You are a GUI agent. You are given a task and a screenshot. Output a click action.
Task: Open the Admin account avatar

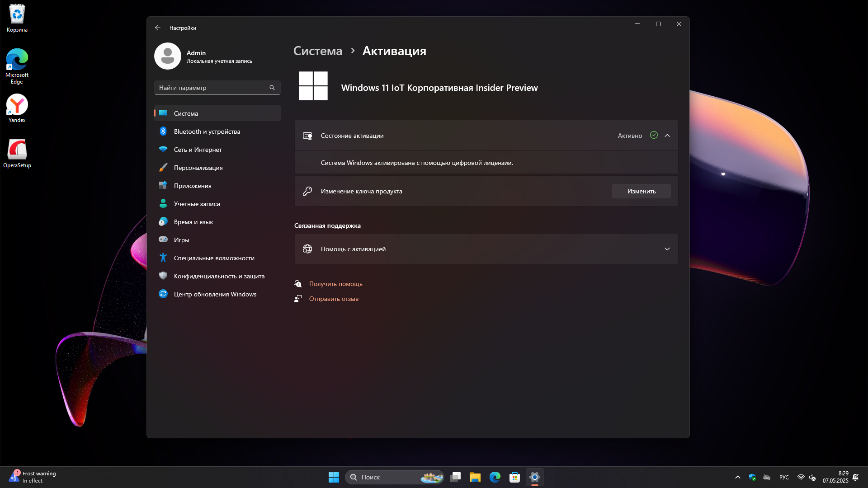coord(168,56)
